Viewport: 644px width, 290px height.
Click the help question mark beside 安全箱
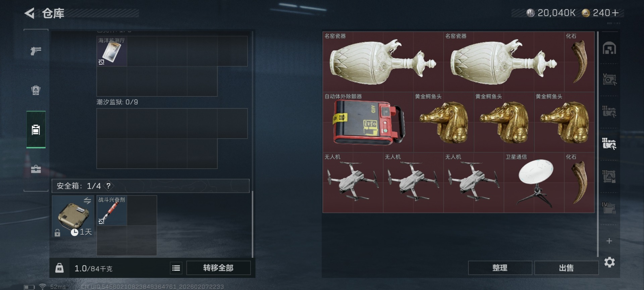(108, 186)
